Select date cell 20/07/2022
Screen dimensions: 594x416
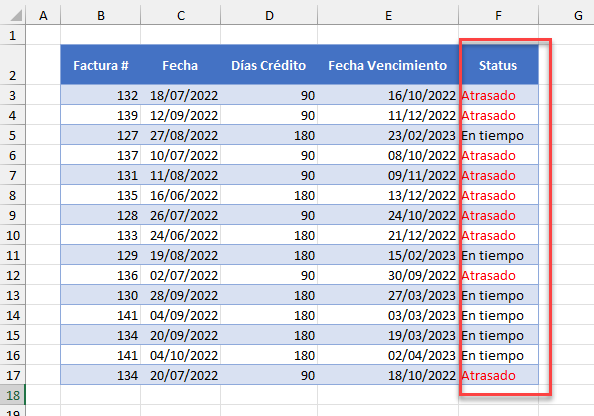coord(181,375)
